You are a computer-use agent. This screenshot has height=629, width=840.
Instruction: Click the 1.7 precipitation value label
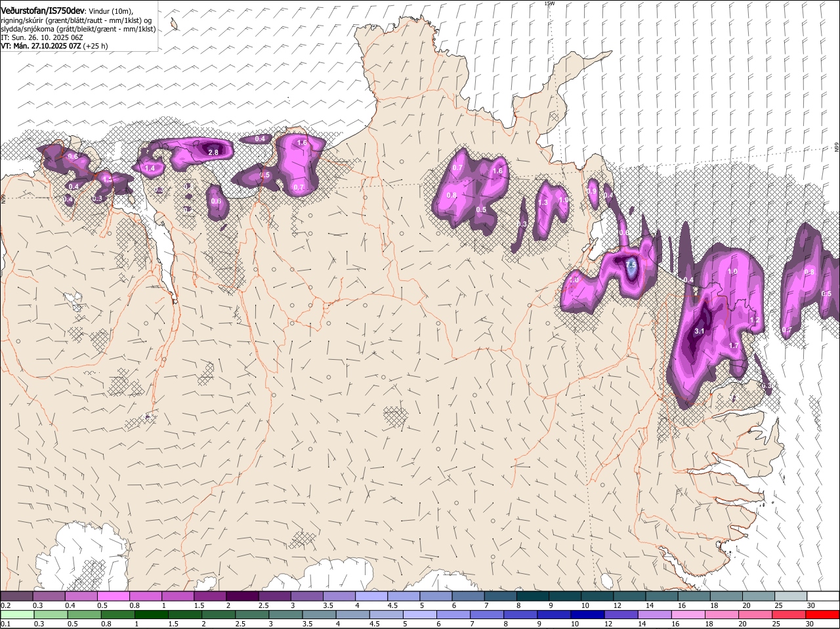[x=734, y=345]
